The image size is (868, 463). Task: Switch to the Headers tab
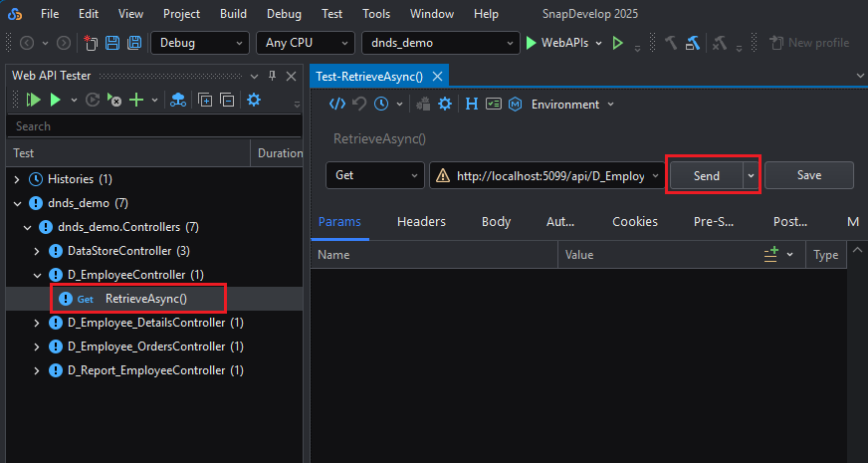click(421, 222)
